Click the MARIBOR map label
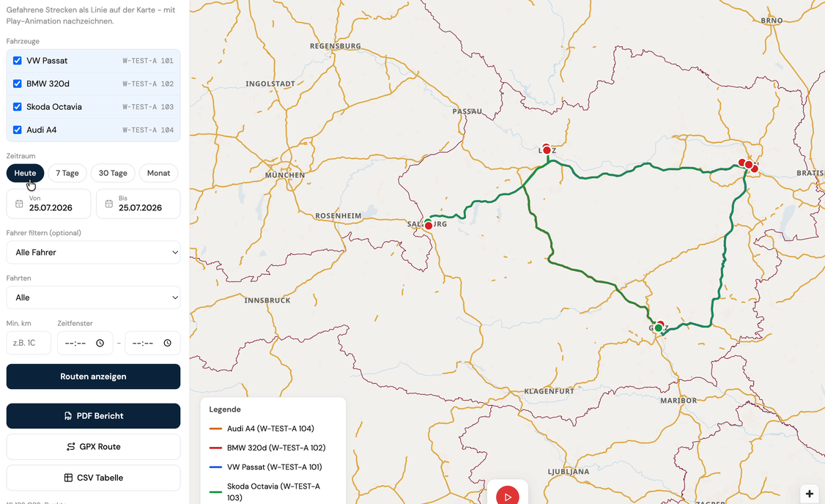The image size is (825, 504). pyautogui.click(x=678, y=401)
